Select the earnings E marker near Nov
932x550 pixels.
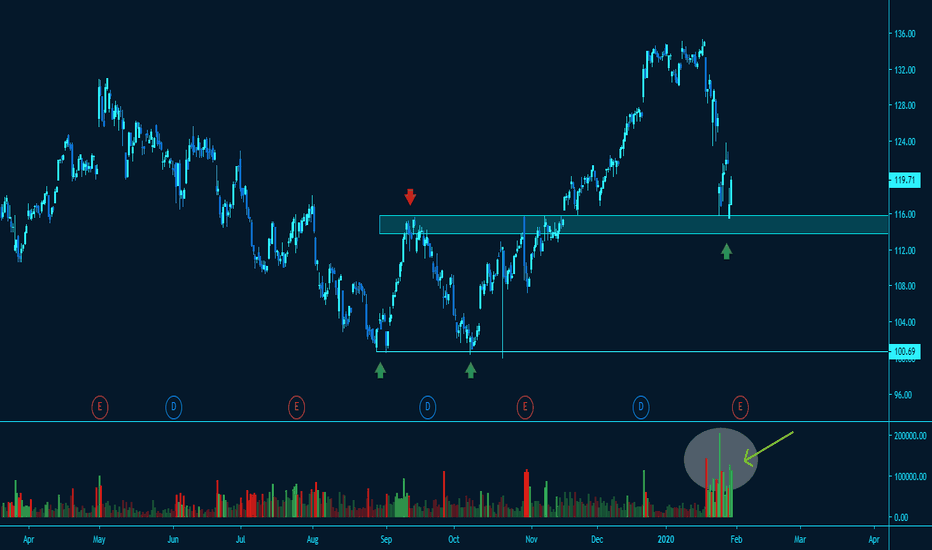(525, 407)
